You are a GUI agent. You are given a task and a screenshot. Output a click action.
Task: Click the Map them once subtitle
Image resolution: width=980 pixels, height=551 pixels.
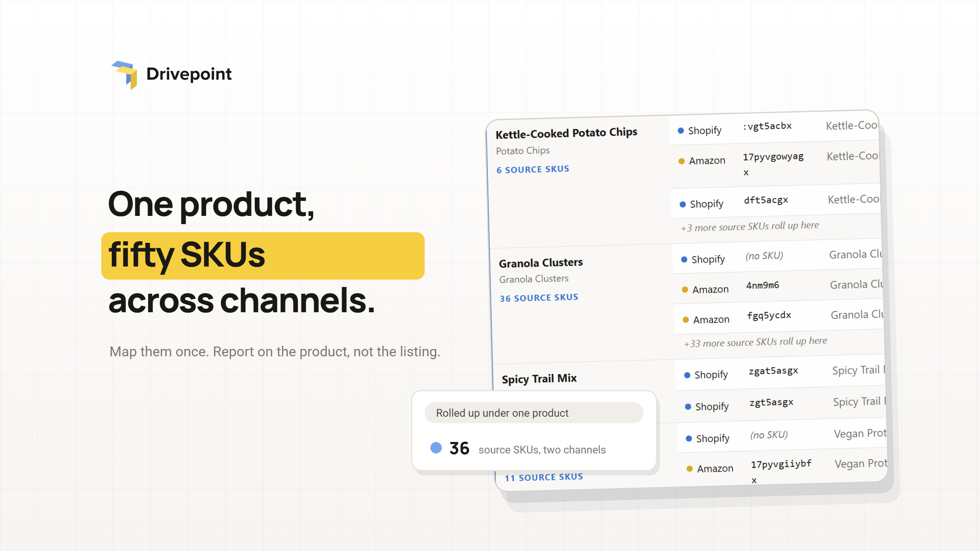click(x=275, y=352)
